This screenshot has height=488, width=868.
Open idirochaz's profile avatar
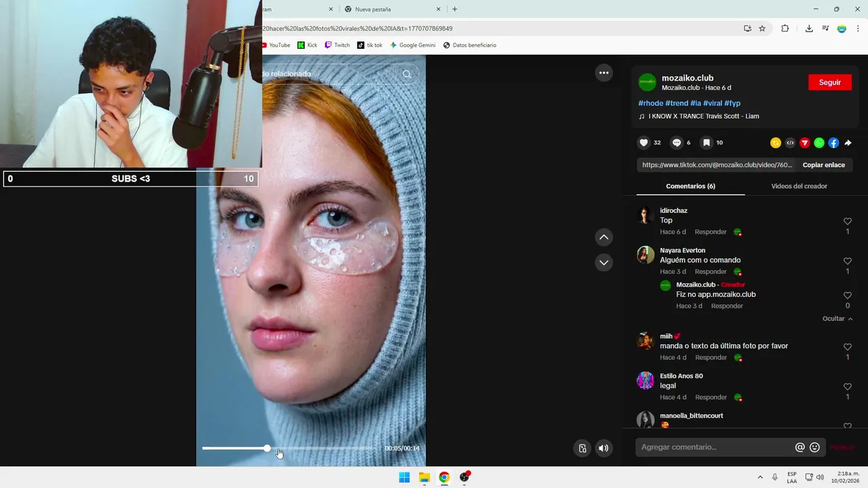click(646, 216)
